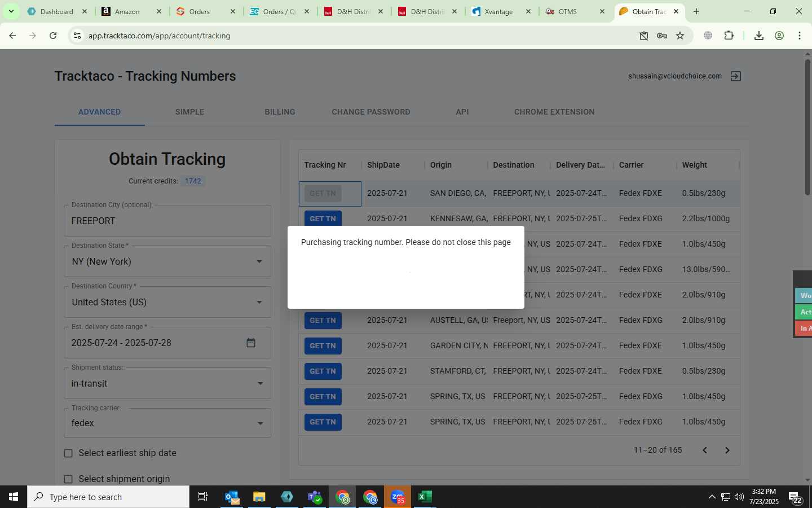This screenshot has width=812, height=508.
Task: Open the CHROME EXTENSION tab
Action: tap(554, 112)
